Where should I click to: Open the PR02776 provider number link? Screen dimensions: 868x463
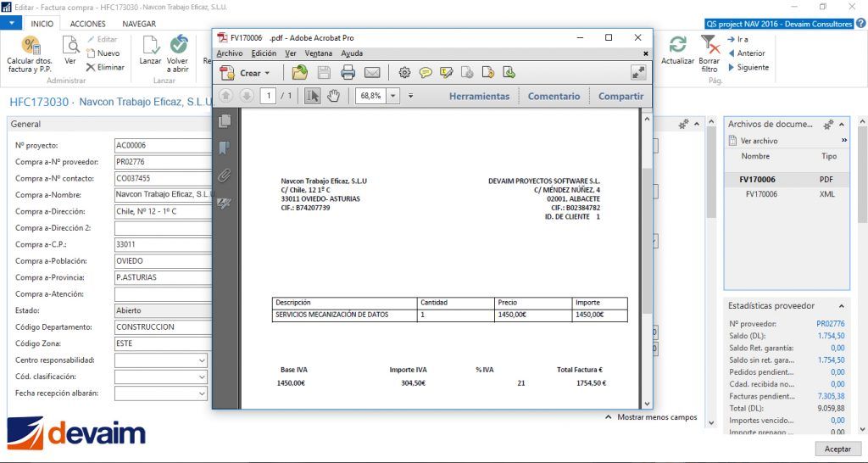tap(831, 323)
